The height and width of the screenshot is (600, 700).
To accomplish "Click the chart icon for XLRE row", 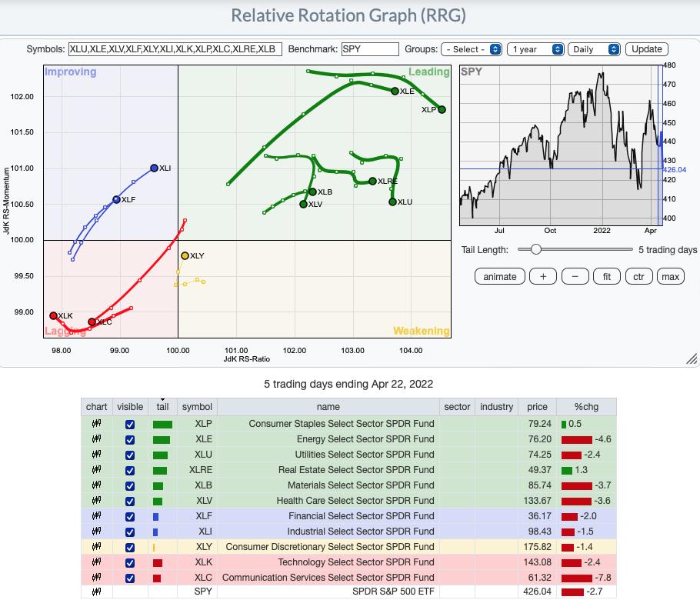I will [x=96, y=470].
